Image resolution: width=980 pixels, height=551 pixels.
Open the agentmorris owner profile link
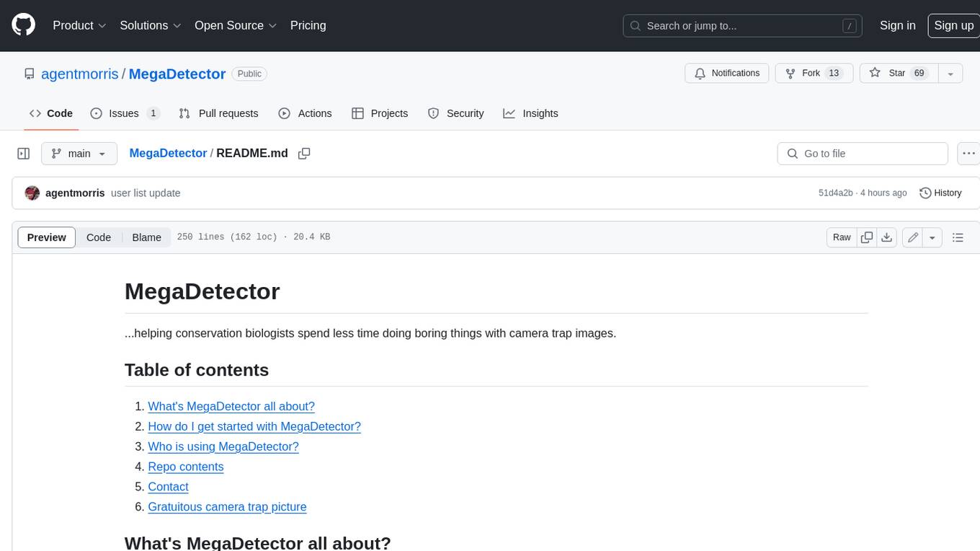click(80, 74)
